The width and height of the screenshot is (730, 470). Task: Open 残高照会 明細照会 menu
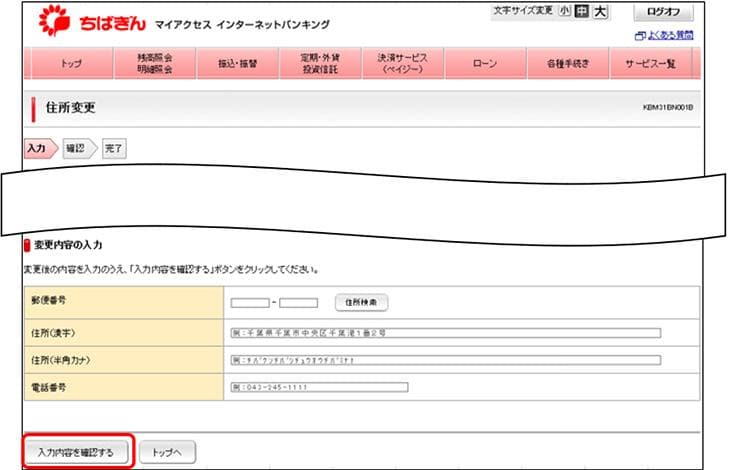point(155,64)
